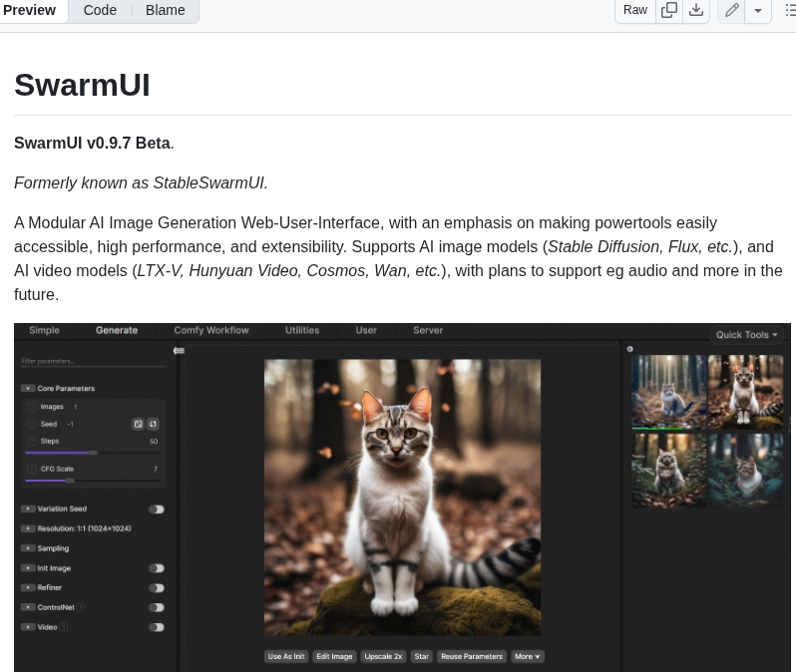
Task: Click the help icon beside Steps
Action: click(x=32, y=441)
